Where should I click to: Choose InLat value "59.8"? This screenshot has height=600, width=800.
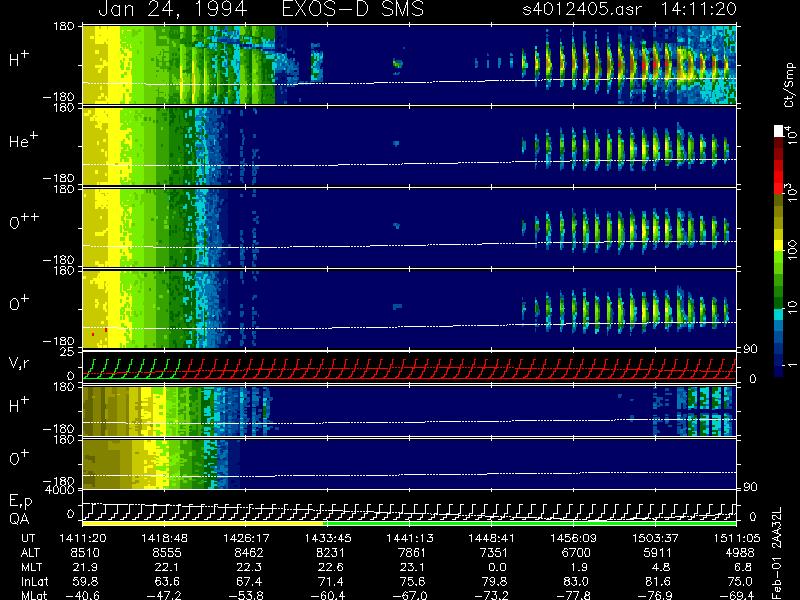(85, 581)
